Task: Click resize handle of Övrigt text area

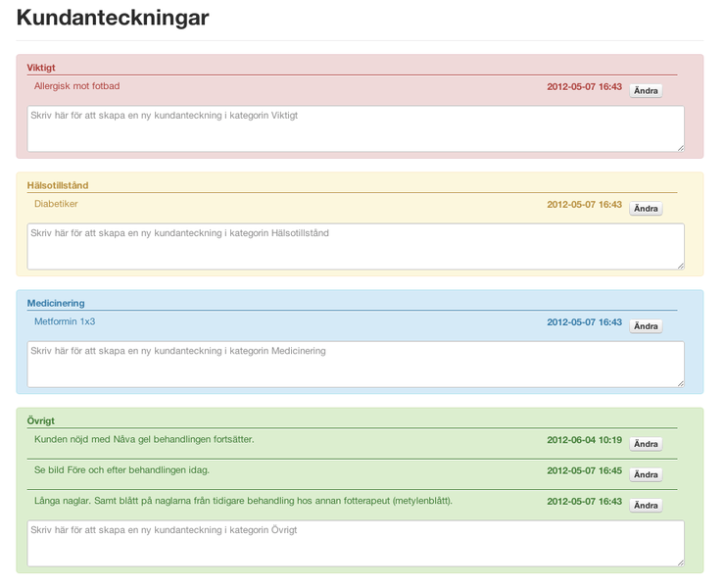Action: point(681,563)
